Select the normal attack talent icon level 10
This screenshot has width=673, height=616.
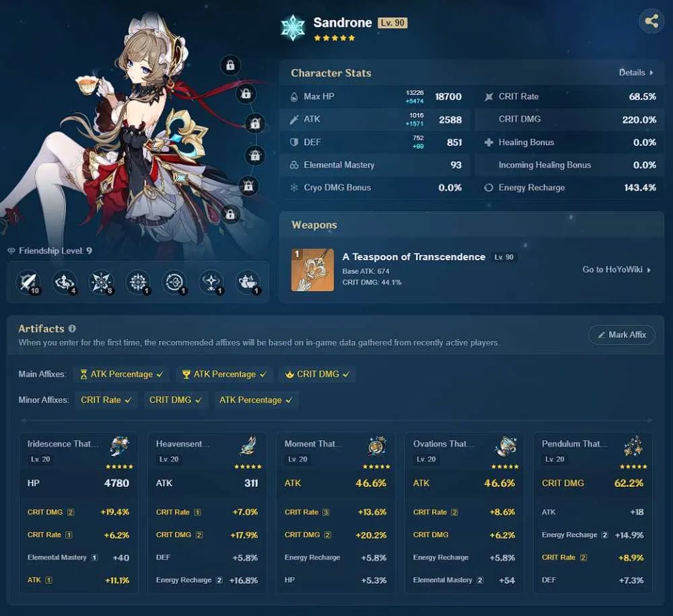coord(28,282)
